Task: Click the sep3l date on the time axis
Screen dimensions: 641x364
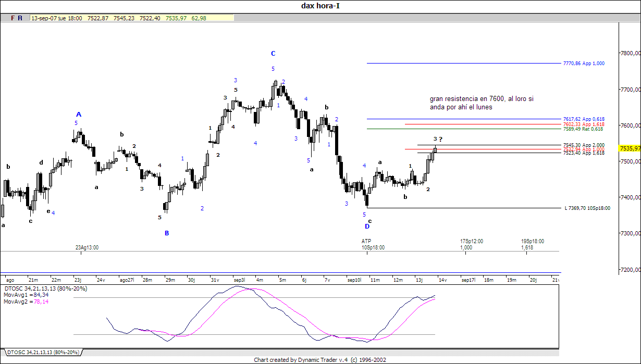Action: click(x=240, y=280)
